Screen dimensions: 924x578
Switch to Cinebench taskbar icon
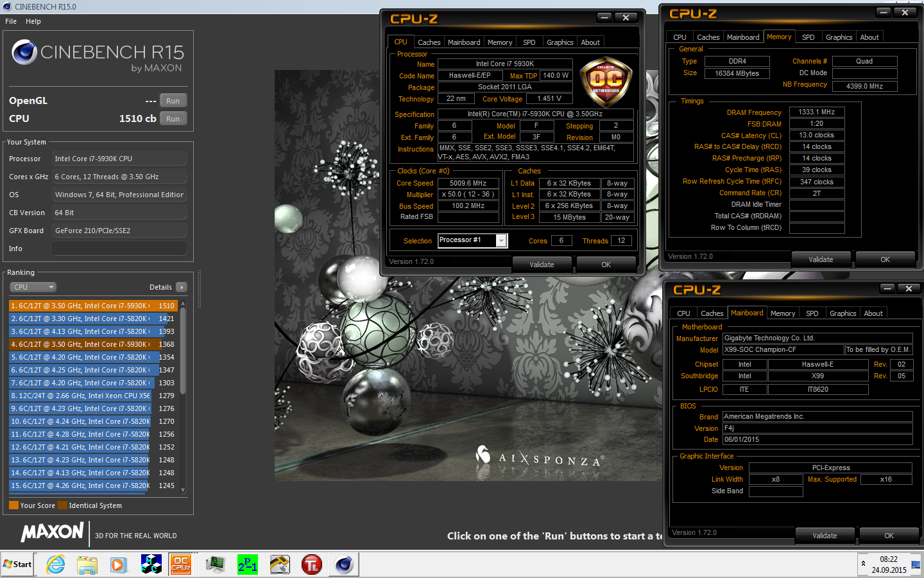click(x=344, y=565)
